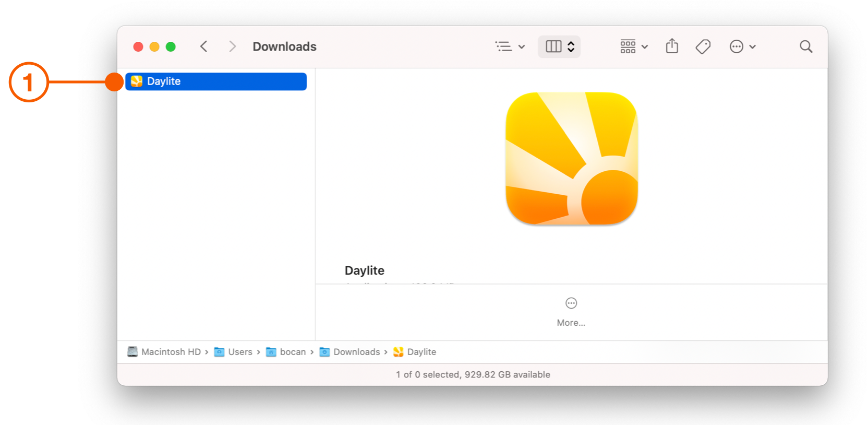This screenshot has height=425, width=868.
Task: Click Macintosh HD in the path bar
Action: (x=164, y=352)
